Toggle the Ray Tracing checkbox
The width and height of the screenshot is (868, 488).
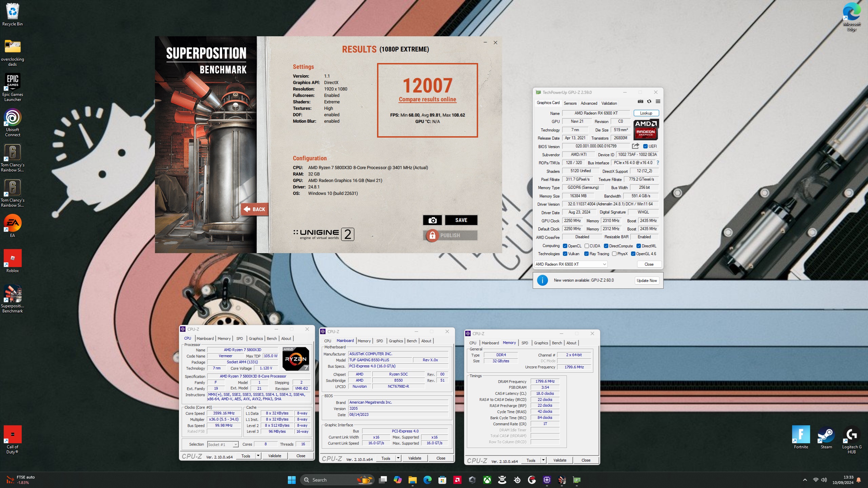click(x=586, y=254)
